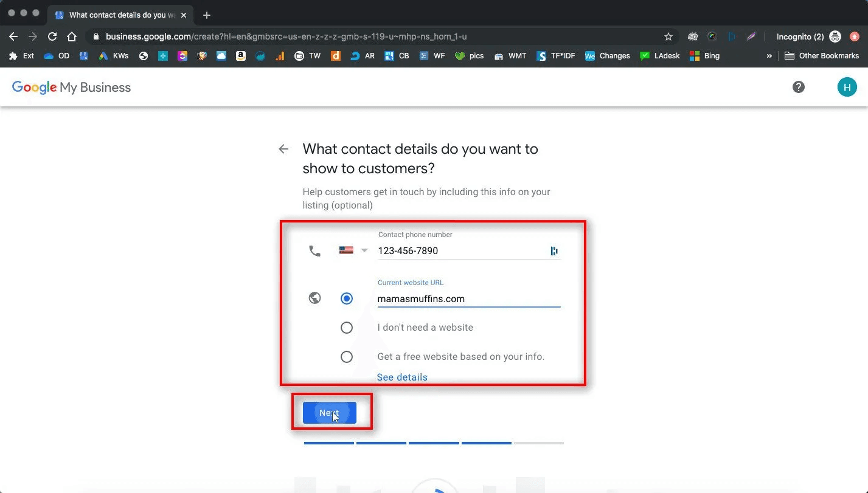Open the Other Bookmarks folder
The width and height of the screenshot is (868, 493).
click(x=822, y=55)
